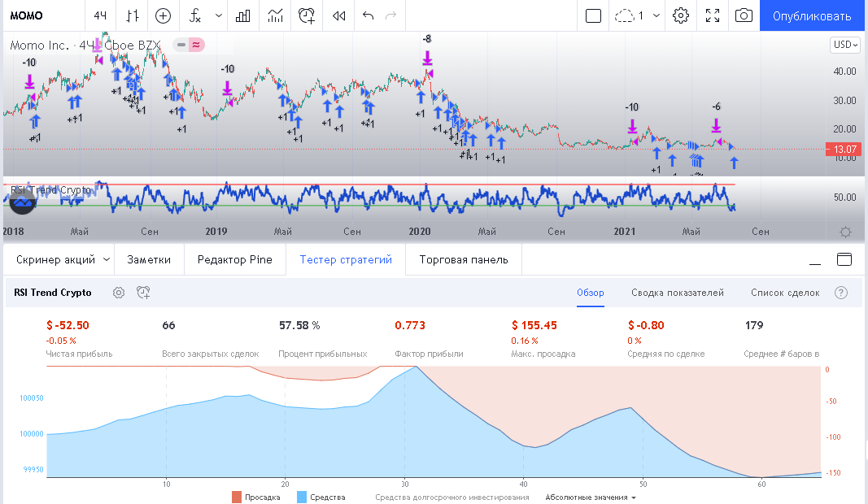Open the RSI Trend Crypto strategy settings gear
The height and width of the screenshot is (504, 868).
coord(119,293)
